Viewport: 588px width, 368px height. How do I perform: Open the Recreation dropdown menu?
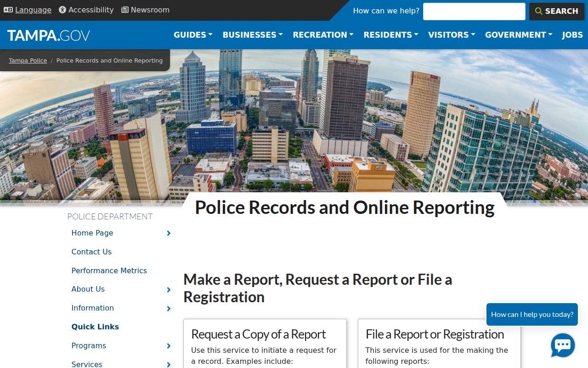pos(323,34)
